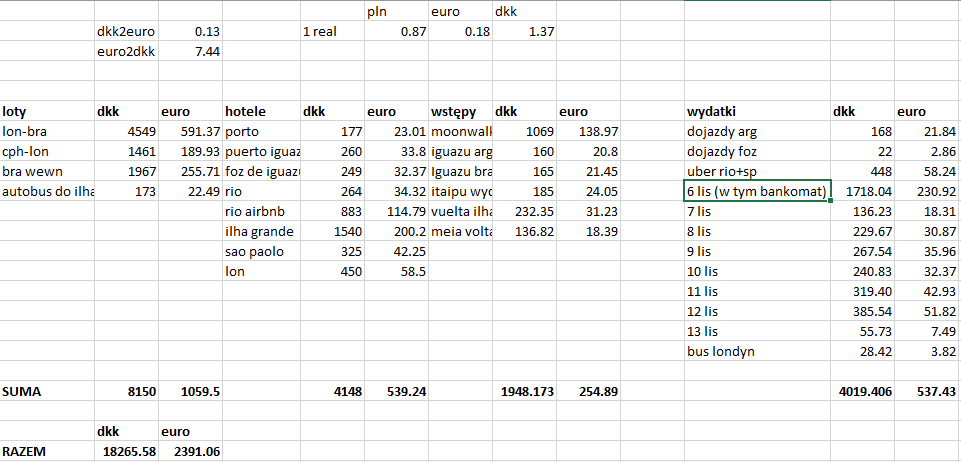Select the 1540 dkk cell

[332, 231]
